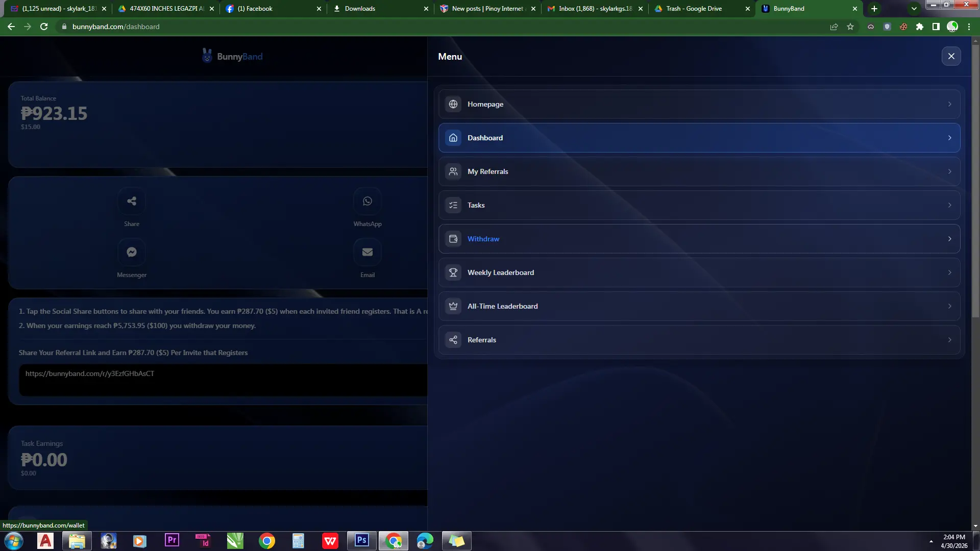The height and width of the screenshot is (551, 980).
Task: Select Dashboard in the menu
Action: (x=699, y=138)
